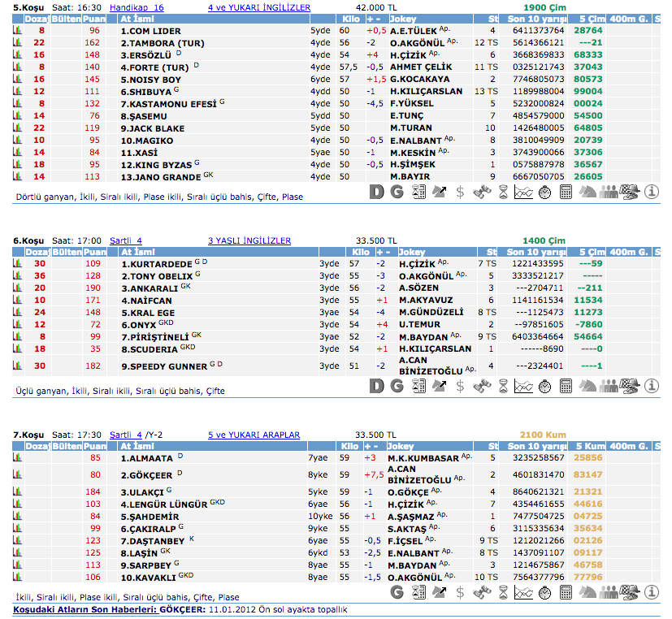Image resolution: width=672 pixels, height=619 pixels.
Task: Open binoculars icon under race 5 table
Action: [x=482, y=193]
